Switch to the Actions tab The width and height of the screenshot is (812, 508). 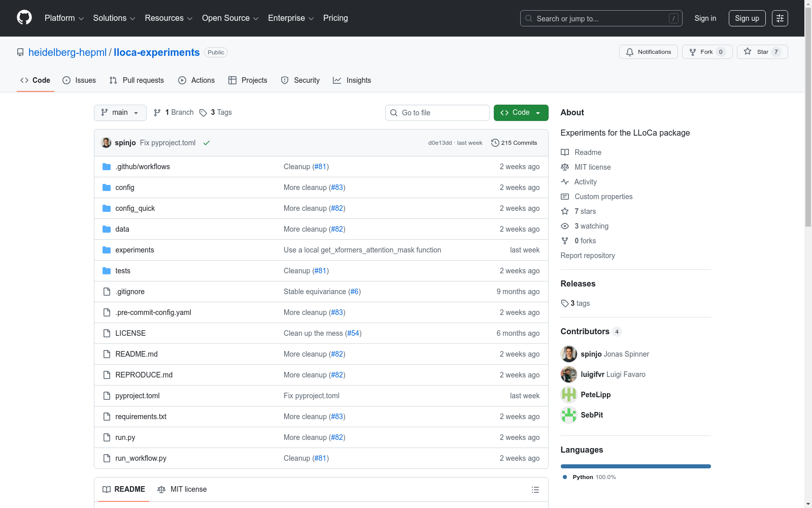196,80
